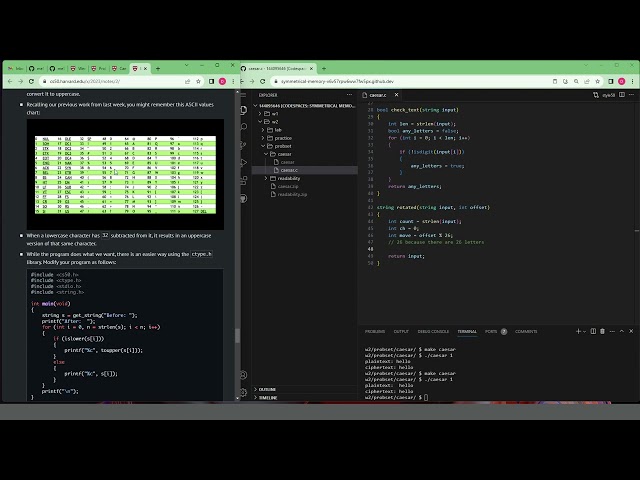Viewport: 640px width, 480px height.
Task: Switch to the OUTPUT panel tab
Action: [x=401, y=331]
